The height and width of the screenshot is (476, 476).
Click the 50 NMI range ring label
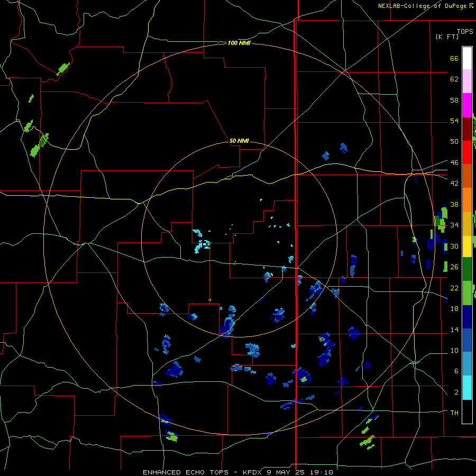pyautogui.click(x=239, y=141)
